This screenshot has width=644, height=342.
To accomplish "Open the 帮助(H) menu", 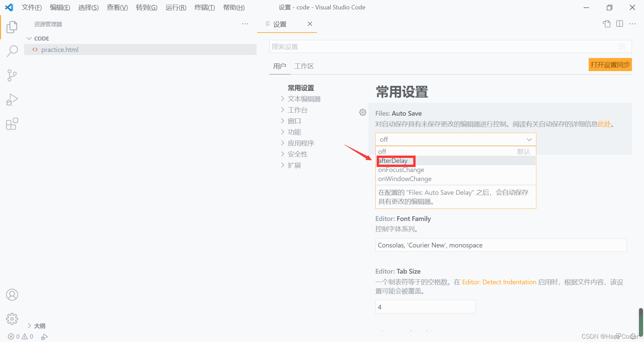I will coord(234,7).
